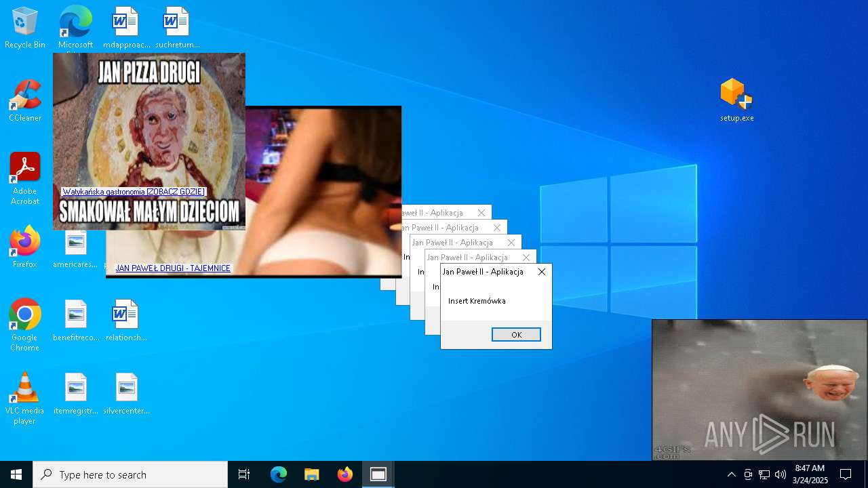Close the front Jan Paweł II dialog
The image size is (868, 488).
541,272
